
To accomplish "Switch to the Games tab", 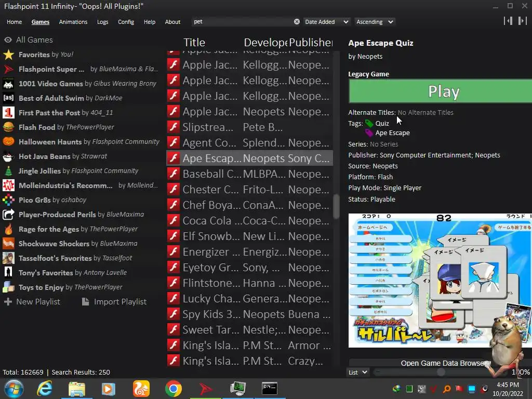I will pos(41,22).
